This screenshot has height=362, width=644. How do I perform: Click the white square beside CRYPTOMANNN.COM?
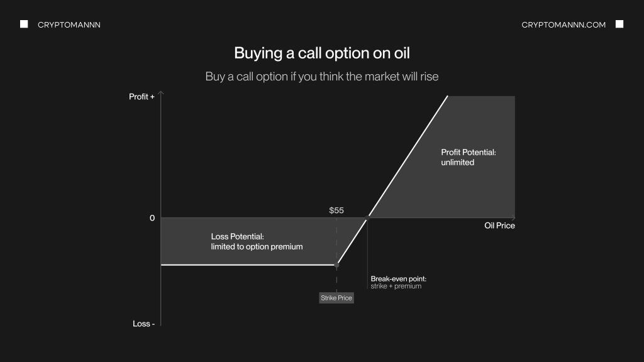619,25
